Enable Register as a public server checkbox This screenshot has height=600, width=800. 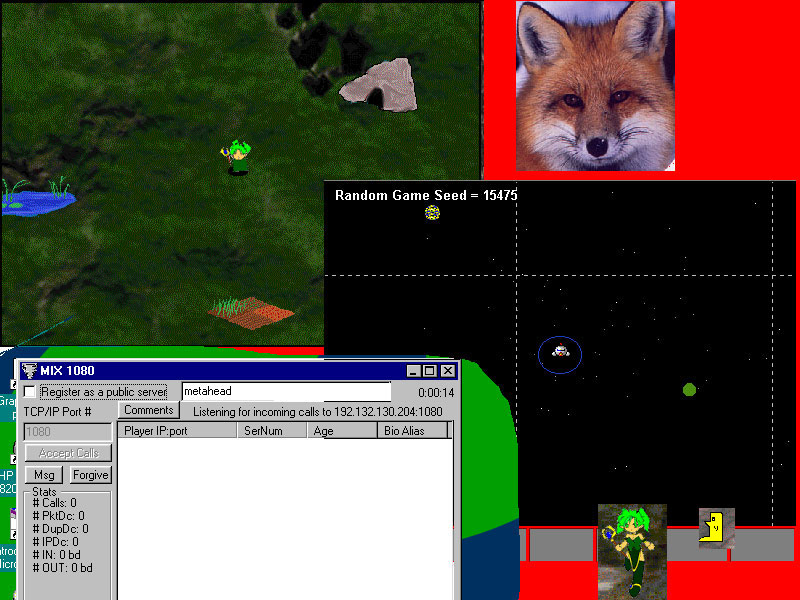pyautogui.click(x=30, y=392)
